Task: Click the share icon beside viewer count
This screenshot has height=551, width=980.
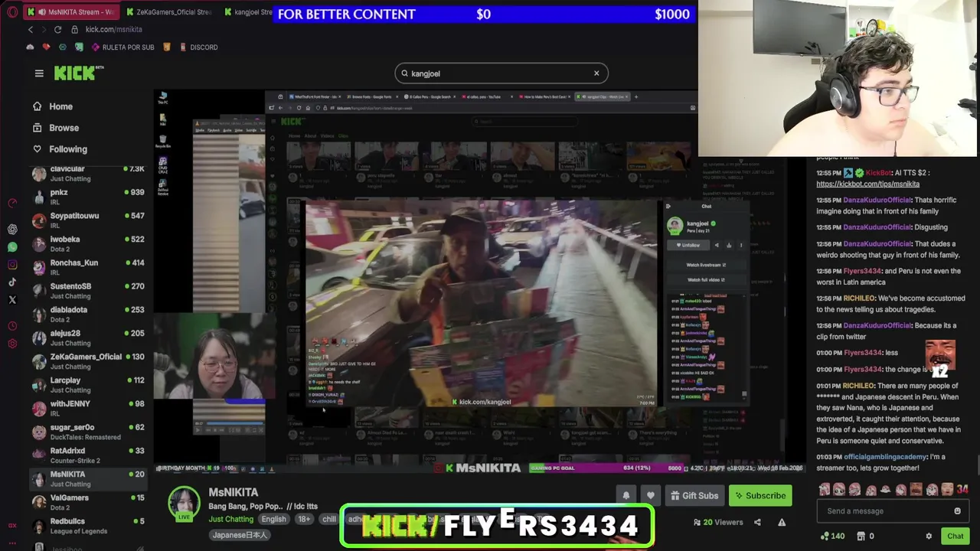Action: [757, 523]
